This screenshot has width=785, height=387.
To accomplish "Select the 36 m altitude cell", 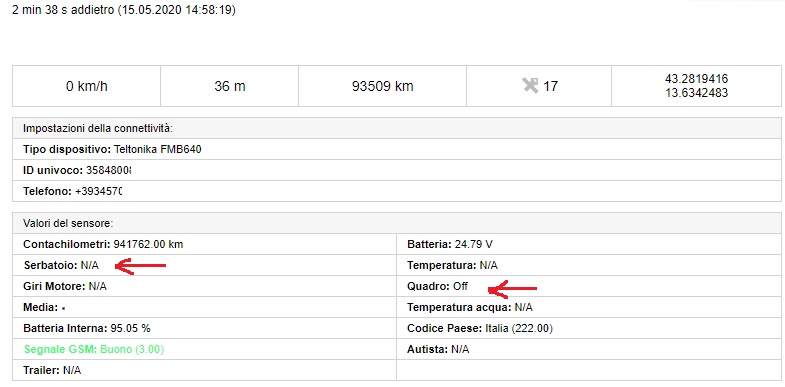I will tap(230, 86).
